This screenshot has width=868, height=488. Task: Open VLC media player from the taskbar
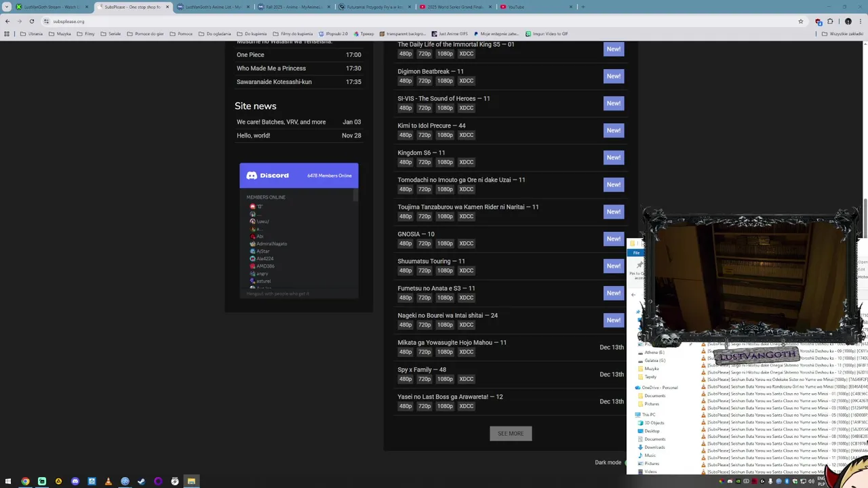[x=108, y=481]
